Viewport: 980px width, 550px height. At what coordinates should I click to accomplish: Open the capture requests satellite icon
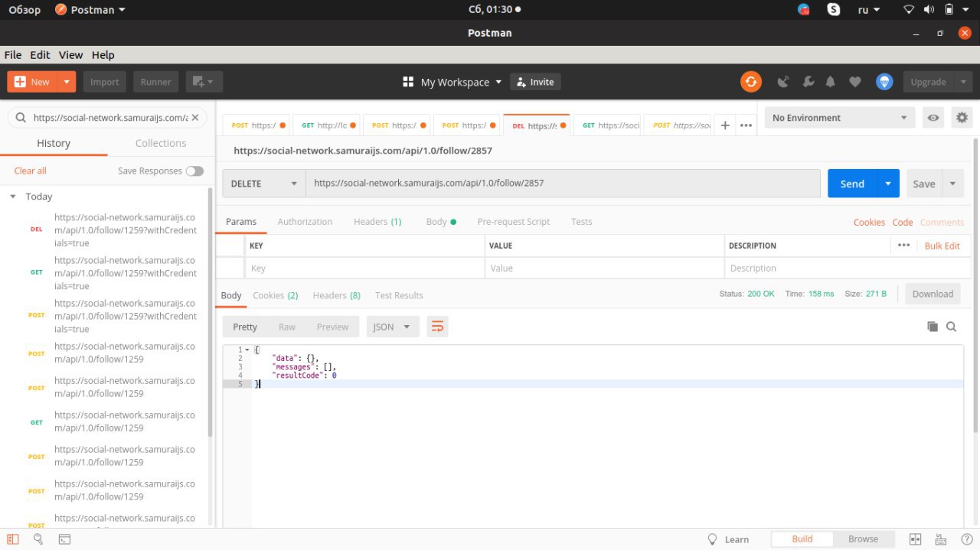tap(783, 82)
